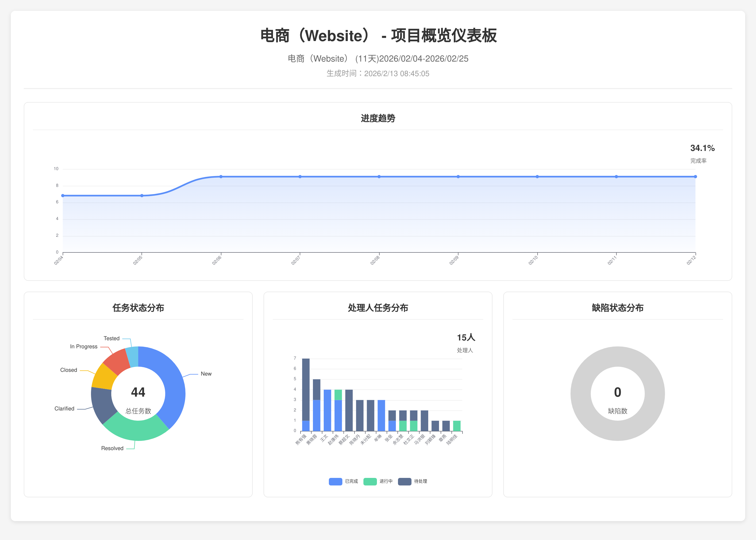Click the 02/09 data point on trend line
Viewport: 756px width, 540px height.
click(458, 177)
